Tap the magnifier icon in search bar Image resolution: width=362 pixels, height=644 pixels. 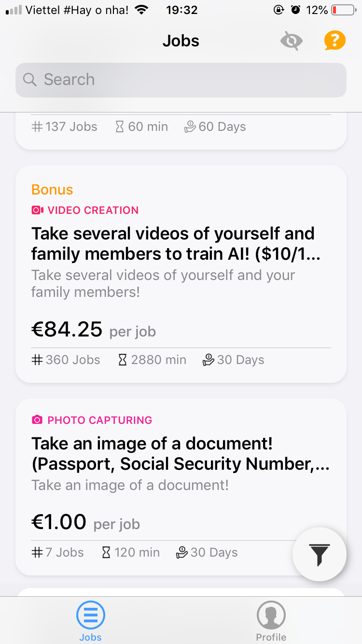point(30,80)
